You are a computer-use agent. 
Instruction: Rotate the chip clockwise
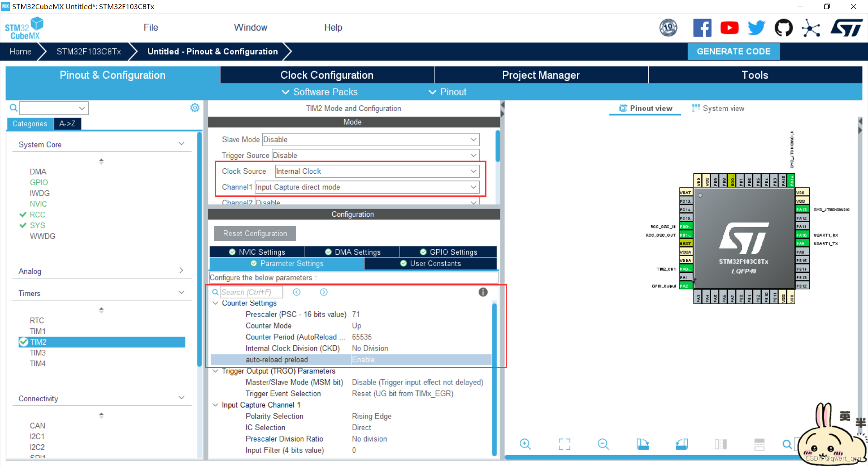pyautogui.click(x=642, y=444)
